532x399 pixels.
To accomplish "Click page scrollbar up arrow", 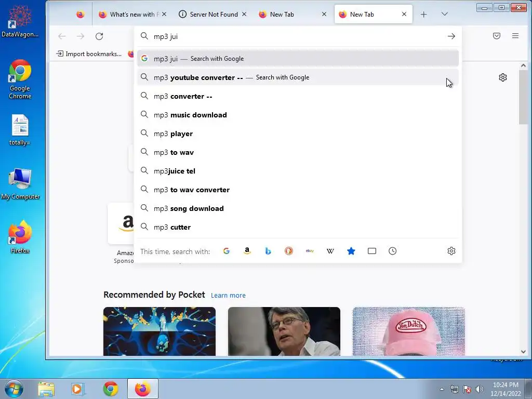I will [523, 66].
